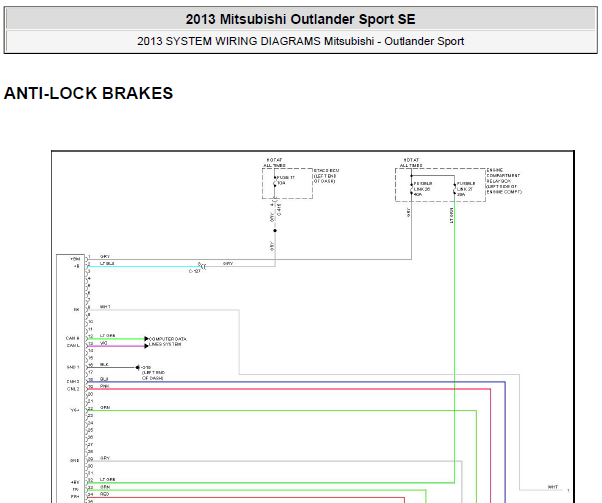The width and height of the screenshot is (602, 503).
Task: Click the 'Fusible Link 36 40A' label
Action: click(x=423, y=189)
